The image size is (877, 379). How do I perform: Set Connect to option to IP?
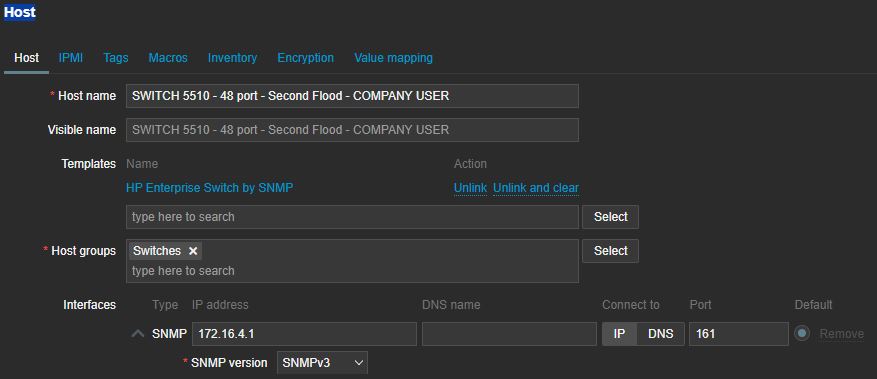(619, 334)
